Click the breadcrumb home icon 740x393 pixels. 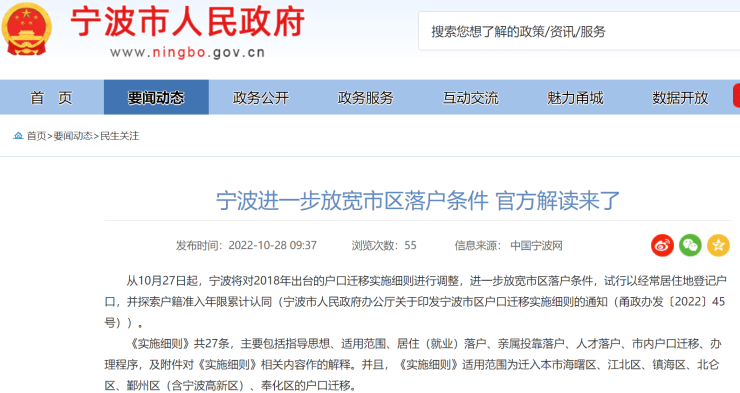click(x=18, y=136)
